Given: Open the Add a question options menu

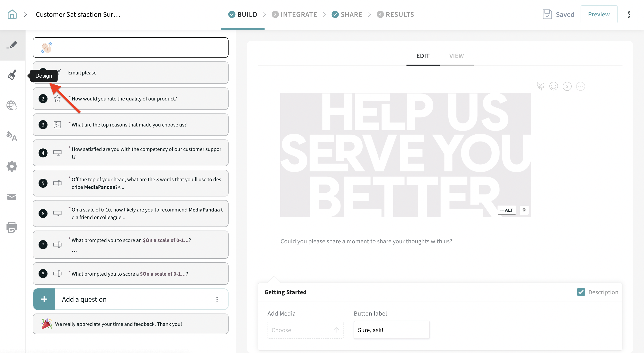Looking at the screenshot, I should (217, 299).
